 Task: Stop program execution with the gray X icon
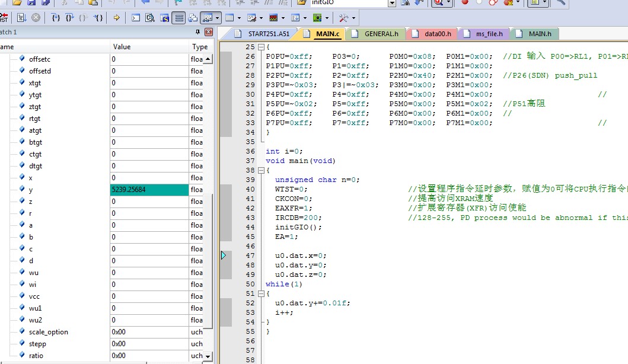pyautogui.click(x=36, y=18)
